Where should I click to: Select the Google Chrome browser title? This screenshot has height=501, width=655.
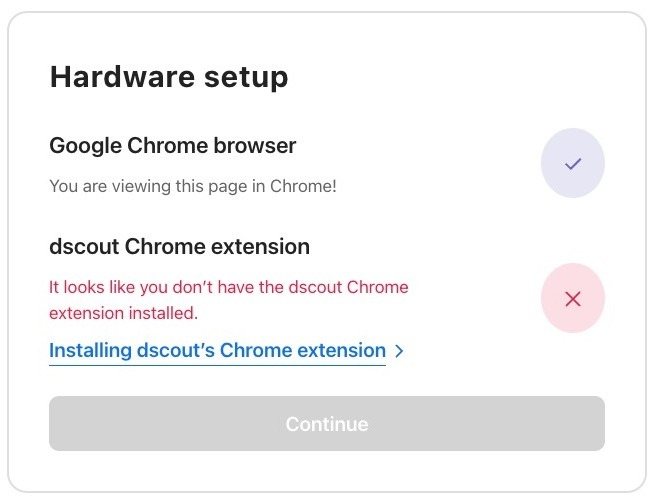point(173,145)
